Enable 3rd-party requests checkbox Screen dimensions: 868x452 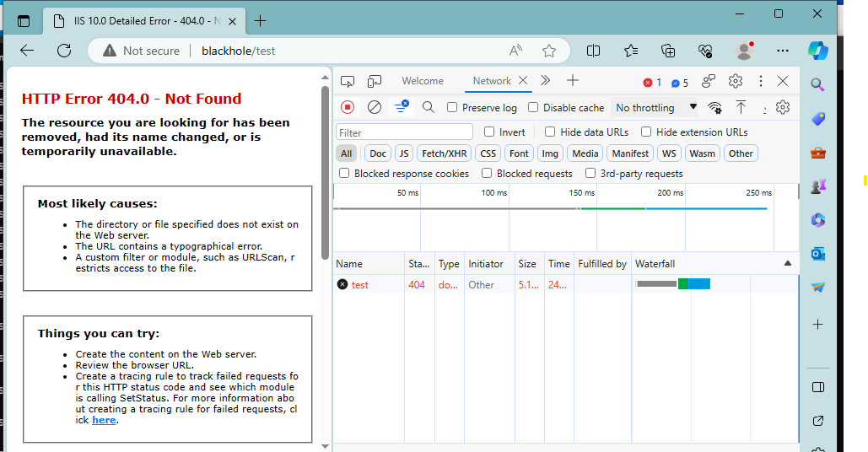pyautogui.click(x=590, y=173)
